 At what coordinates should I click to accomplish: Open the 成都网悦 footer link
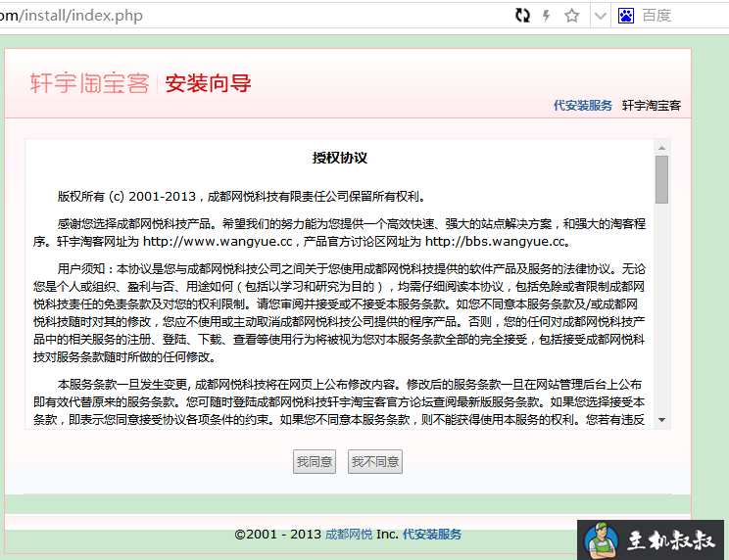pos(349,535)
